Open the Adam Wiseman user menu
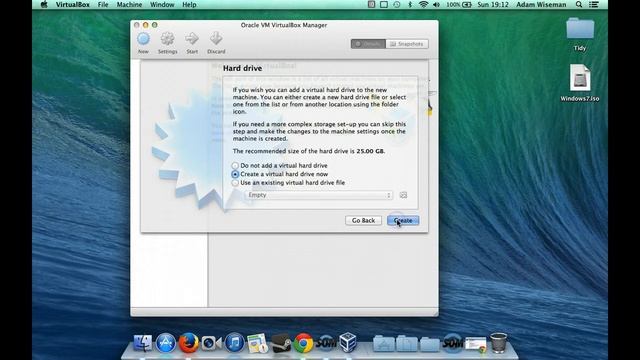This screenshot has height=360, width=640. 541,4
